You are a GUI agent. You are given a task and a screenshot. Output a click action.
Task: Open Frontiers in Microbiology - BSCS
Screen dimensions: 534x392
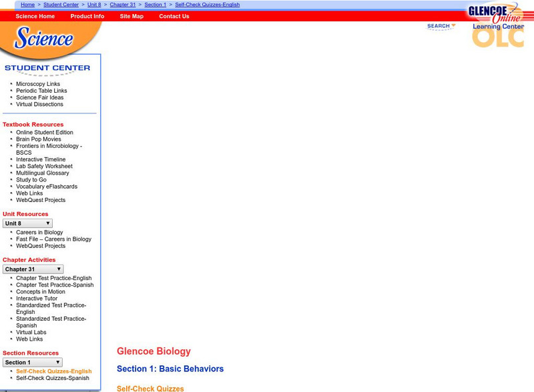click(x=49, y=149)
